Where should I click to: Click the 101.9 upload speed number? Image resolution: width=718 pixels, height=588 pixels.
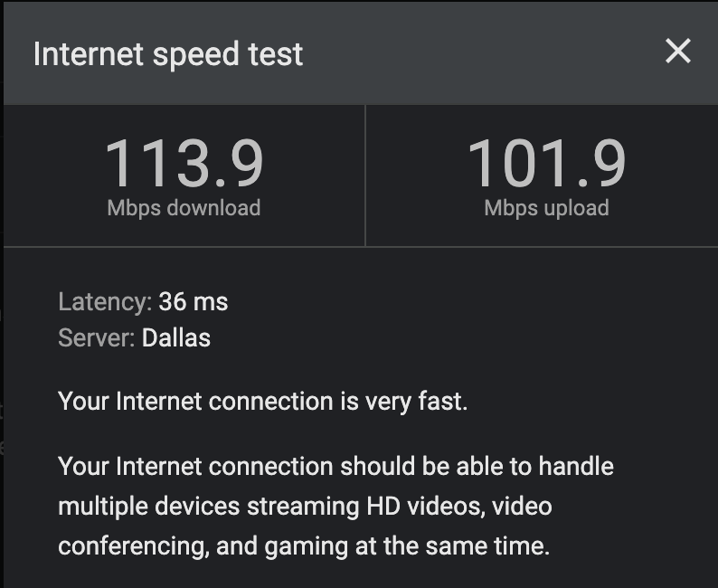[x=546, y=164]
